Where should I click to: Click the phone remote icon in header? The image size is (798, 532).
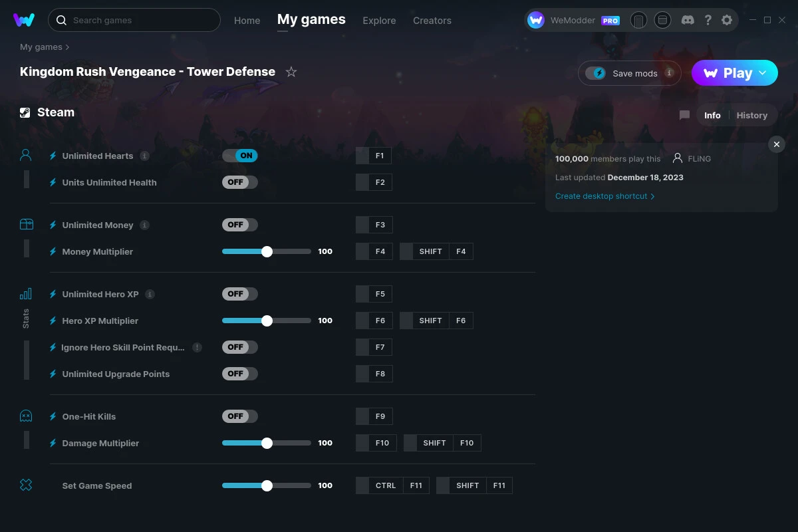[x=638, y=21]
